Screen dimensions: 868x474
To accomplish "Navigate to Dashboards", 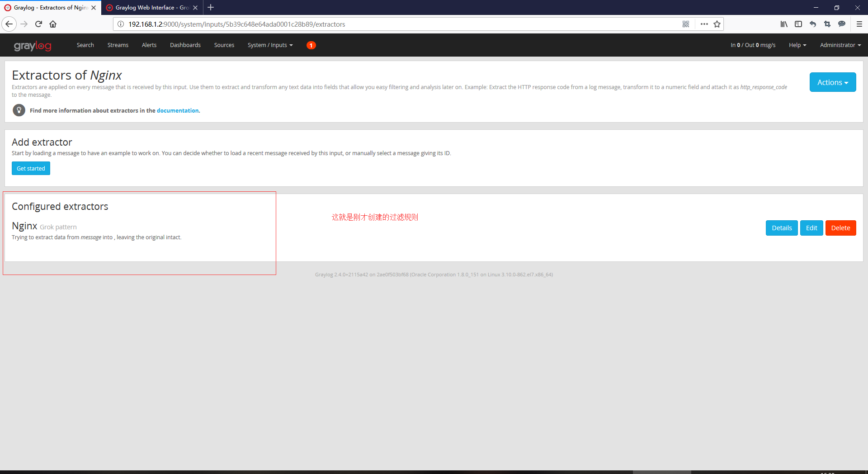I will pyautogui.click(x=185, y=45).
